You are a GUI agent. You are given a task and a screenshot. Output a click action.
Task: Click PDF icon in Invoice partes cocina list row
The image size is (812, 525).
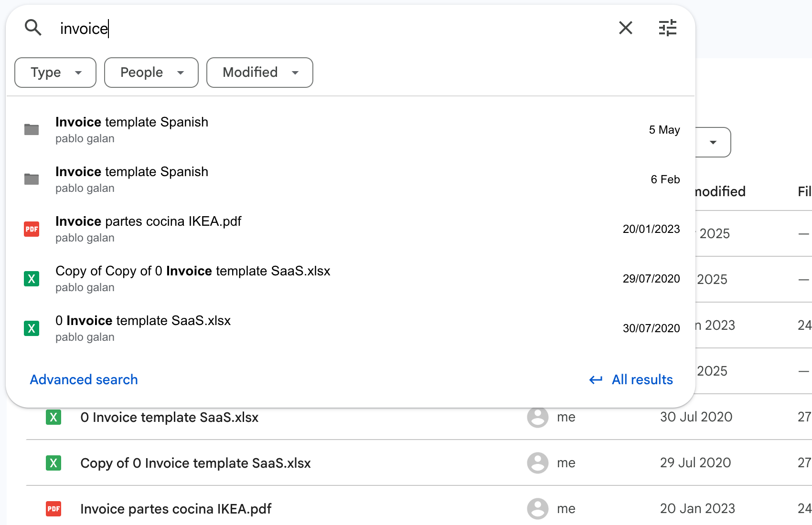[53, 509]
